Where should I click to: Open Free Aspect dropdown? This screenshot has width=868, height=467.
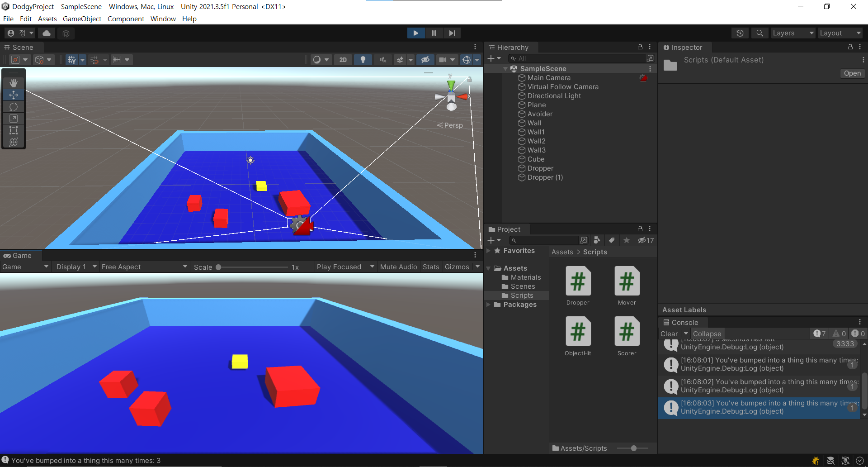(144, 267)
